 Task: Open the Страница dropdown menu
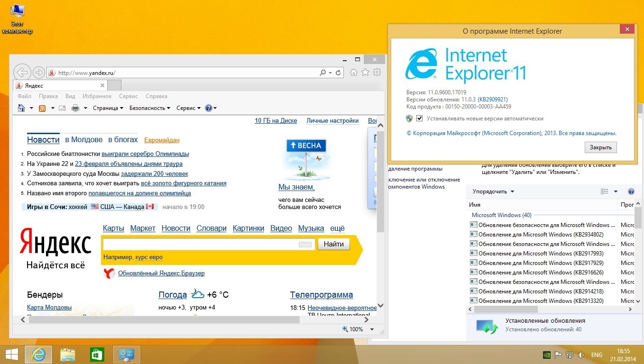coord(108,108)
